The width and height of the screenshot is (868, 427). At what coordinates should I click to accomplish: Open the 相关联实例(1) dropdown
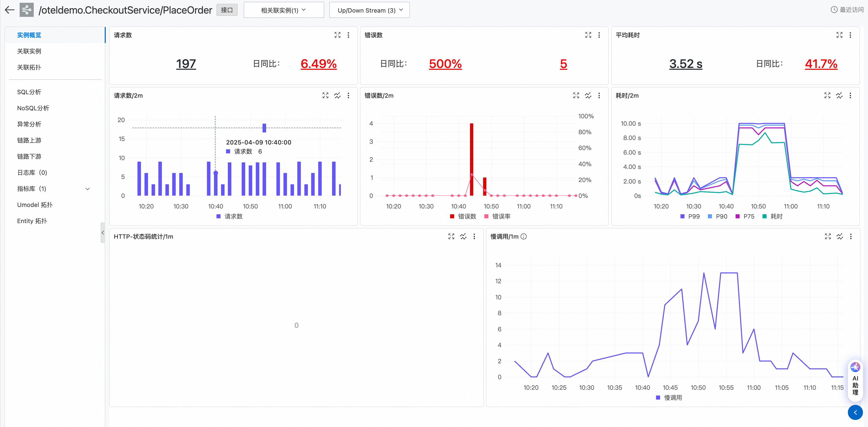coord(284,10)
